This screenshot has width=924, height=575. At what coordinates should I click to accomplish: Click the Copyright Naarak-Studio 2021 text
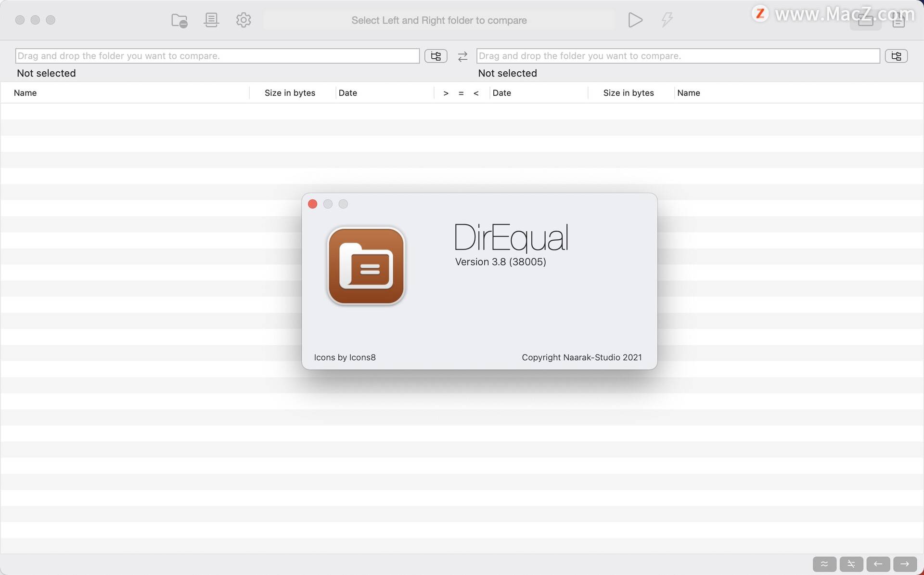pos(582,357)
